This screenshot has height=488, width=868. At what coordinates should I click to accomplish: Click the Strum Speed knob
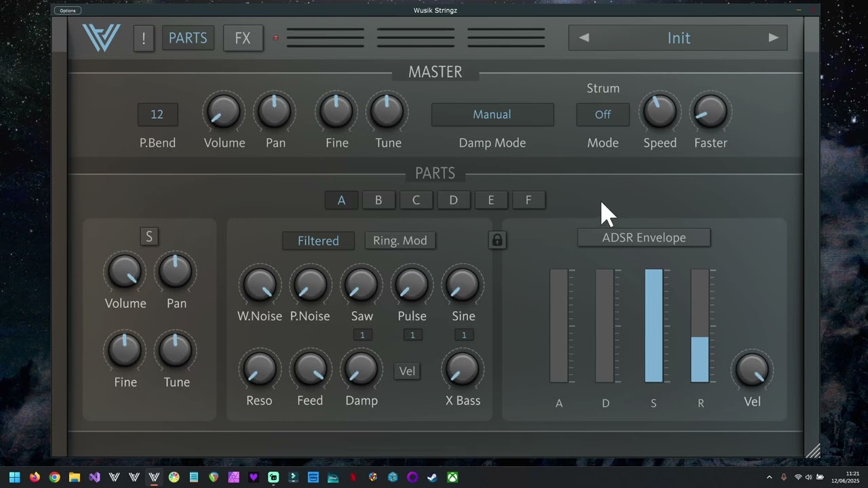[x=659, y=111]
